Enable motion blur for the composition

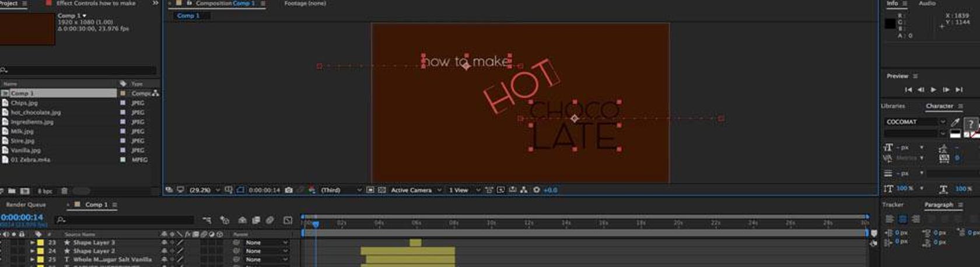(269, 220)
